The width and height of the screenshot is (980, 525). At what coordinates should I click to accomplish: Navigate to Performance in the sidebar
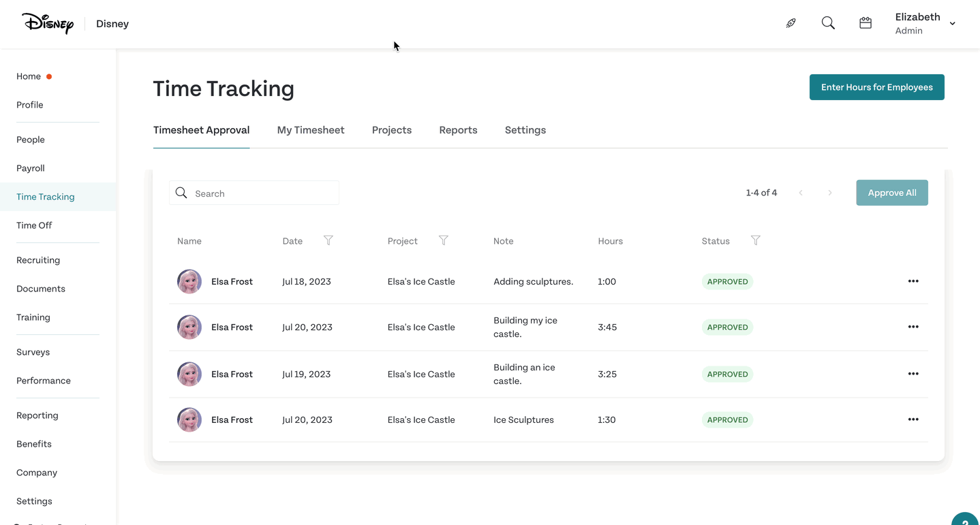tap(44, 381)
